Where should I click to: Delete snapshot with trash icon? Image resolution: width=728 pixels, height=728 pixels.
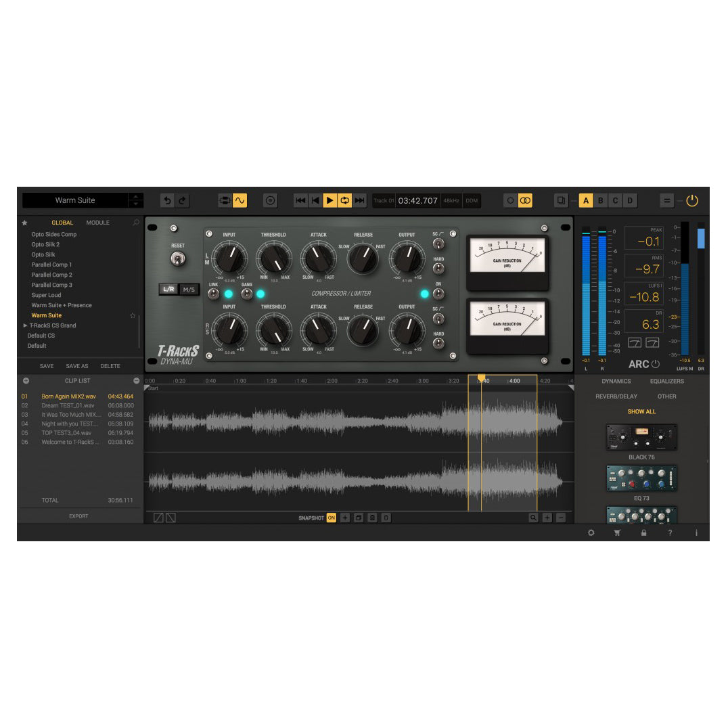click(x=386, y=518)
